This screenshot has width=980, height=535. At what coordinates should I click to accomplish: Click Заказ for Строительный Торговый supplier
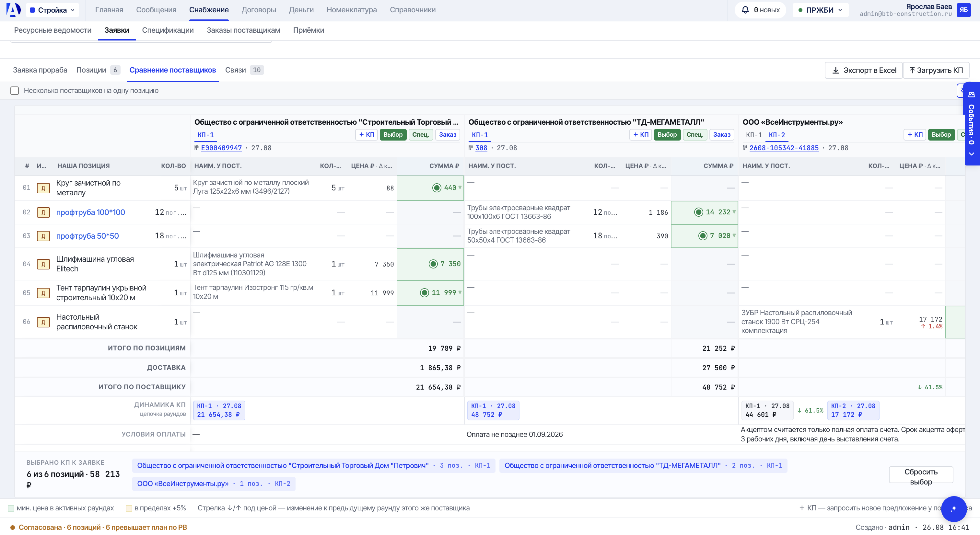tap(448, 135)
